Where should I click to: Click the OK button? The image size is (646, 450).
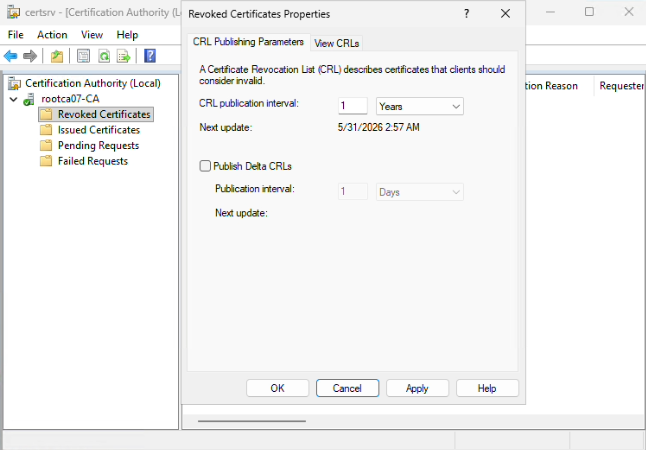point(277,388)
